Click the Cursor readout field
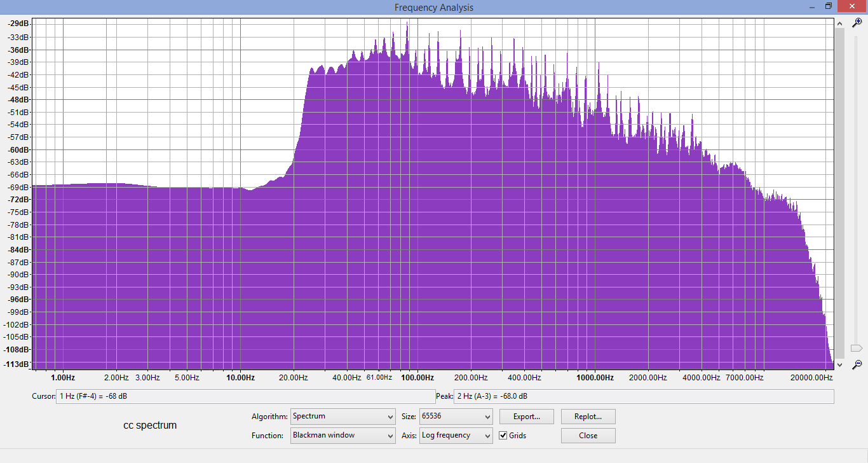 (x=245, y=396)
